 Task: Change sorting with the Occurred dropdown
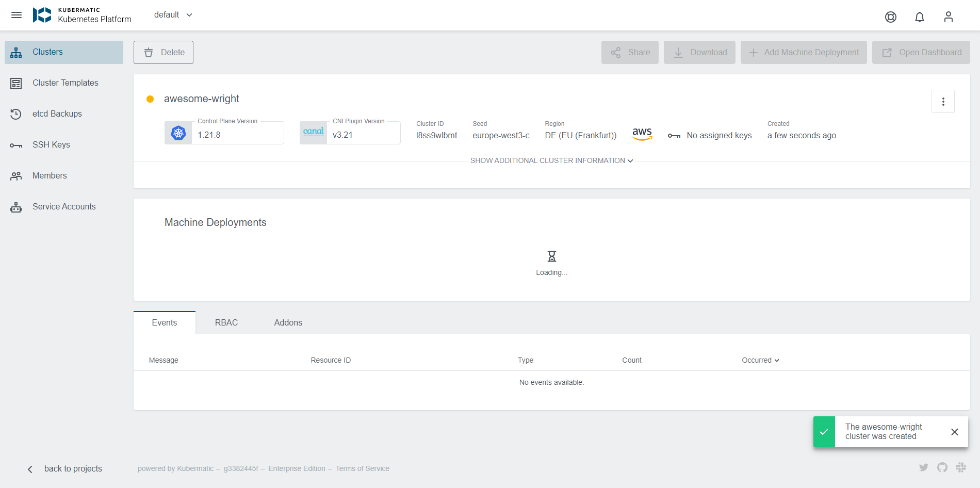click(760, 360)
